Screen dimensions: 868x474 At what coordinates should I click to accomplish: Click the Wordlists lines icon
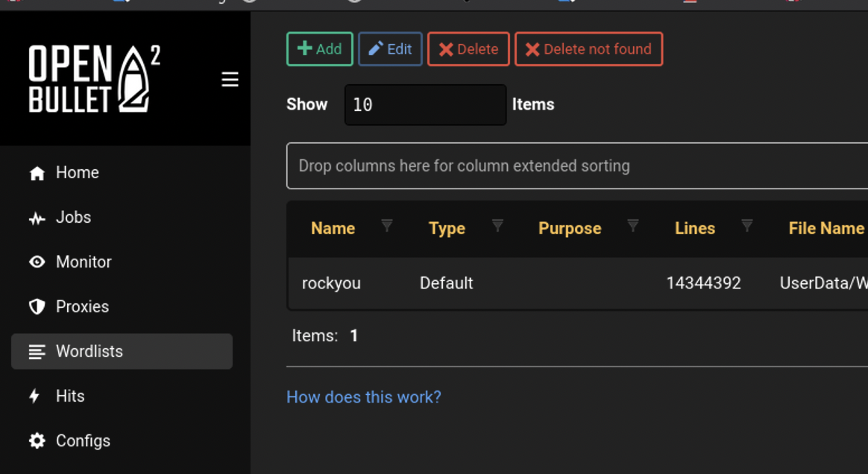point(37,351)
